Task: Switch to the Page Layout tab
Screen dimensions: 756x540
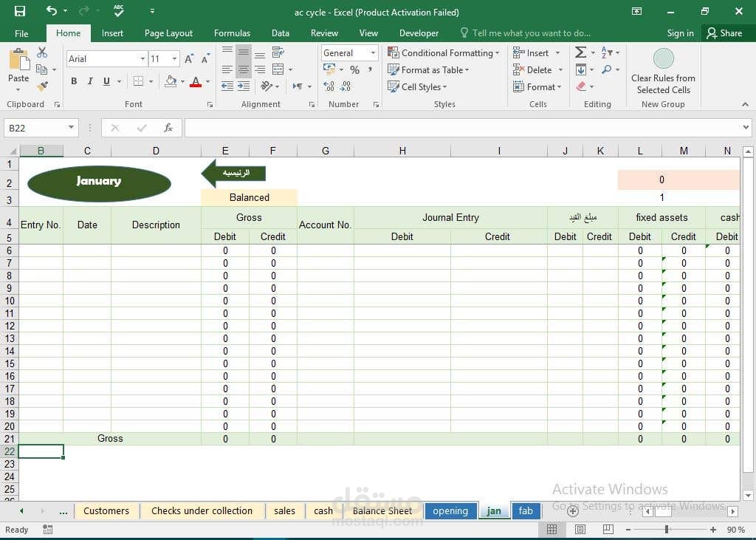Action: click(168, 33)
